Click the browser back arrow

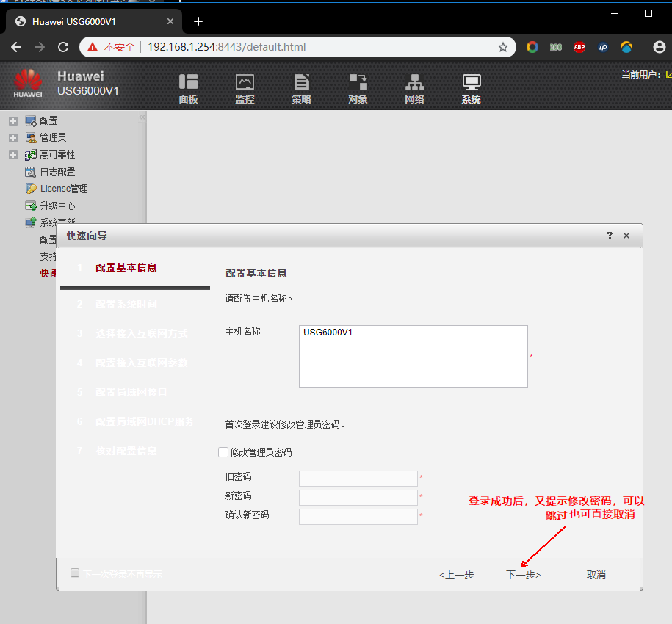click(16, 47)
